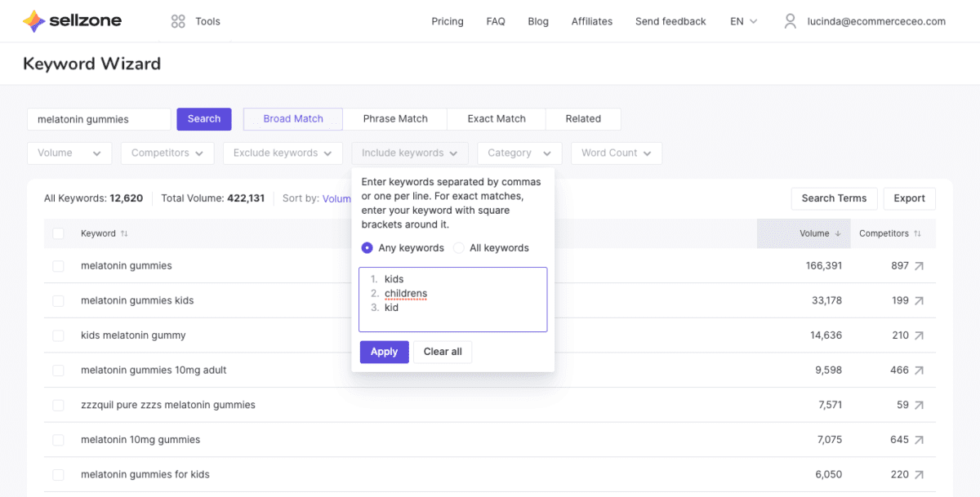Open external link arrow for kids melatonin gummy

tap(920, 335)
